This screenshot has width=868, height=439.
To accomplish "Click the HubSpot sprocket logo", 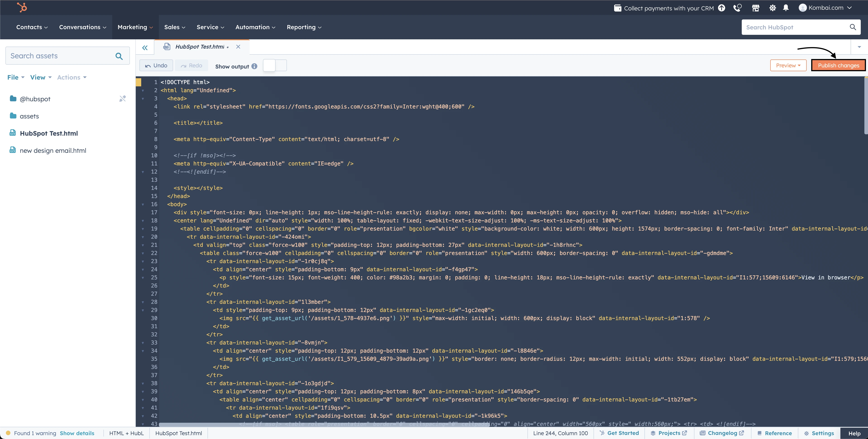I will point(22,7).
